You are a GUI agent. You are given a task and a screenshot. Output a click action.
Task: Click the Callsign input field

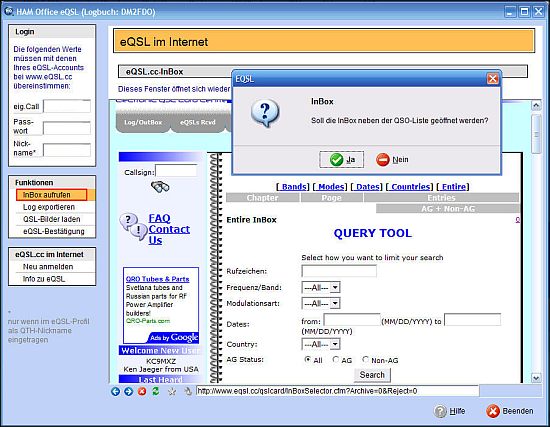176,171
